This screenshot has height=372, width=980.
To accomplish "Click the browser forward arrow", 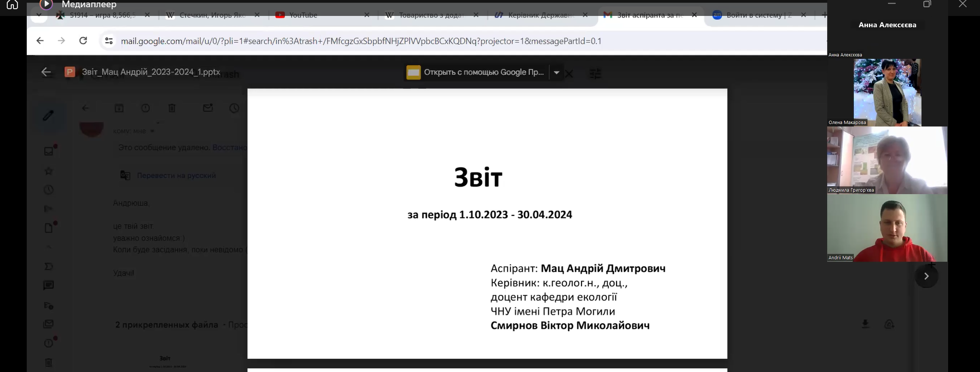I will point(62,41).
